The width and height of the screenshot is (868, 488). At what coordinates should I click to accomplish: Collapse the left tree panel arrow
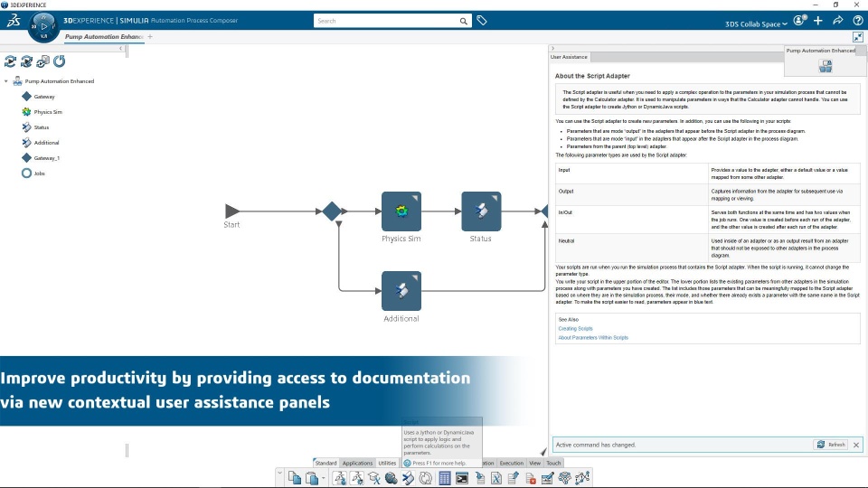[x=121, y=49]
